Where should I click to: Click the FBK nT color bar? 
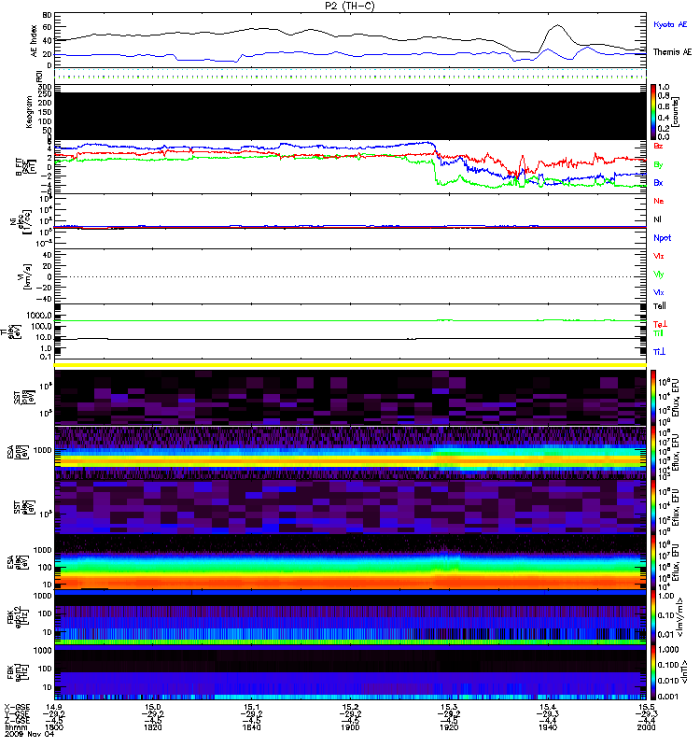(653, 672)
